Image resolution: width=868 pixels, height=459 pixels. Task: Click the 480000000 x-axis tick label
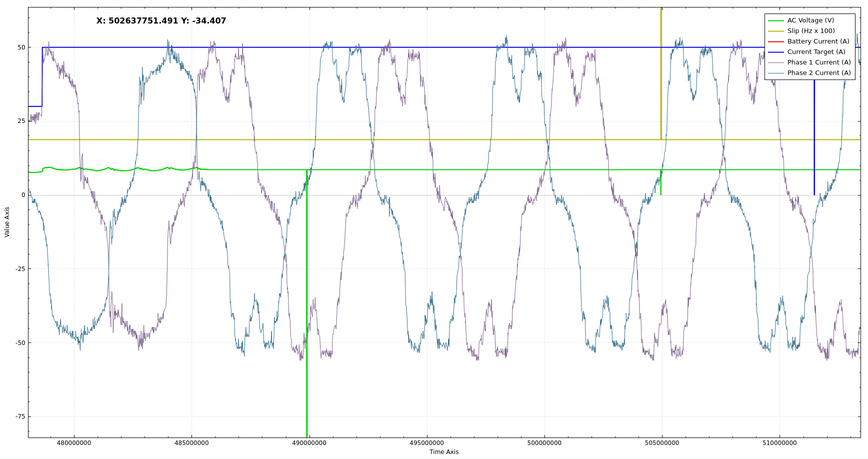click(x=74, y=443)
